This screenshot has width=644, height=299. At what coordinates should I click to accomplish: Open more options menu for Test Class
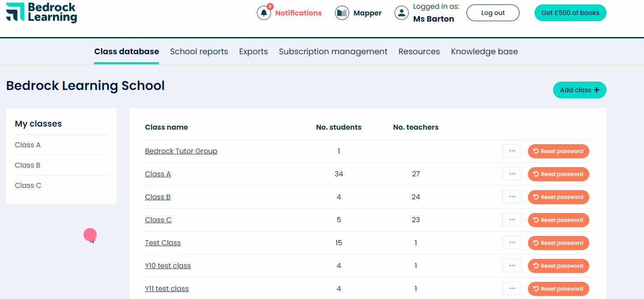tap(512, 243)
